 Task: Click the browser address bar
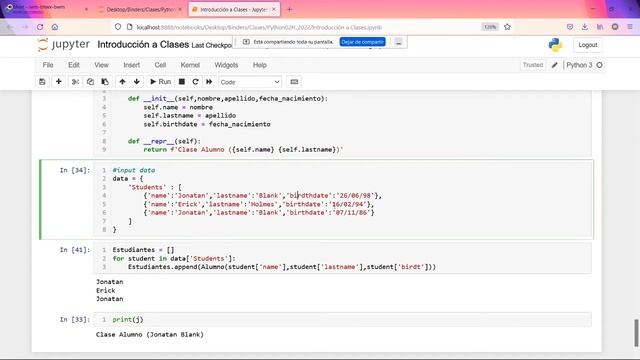(302, 27)
